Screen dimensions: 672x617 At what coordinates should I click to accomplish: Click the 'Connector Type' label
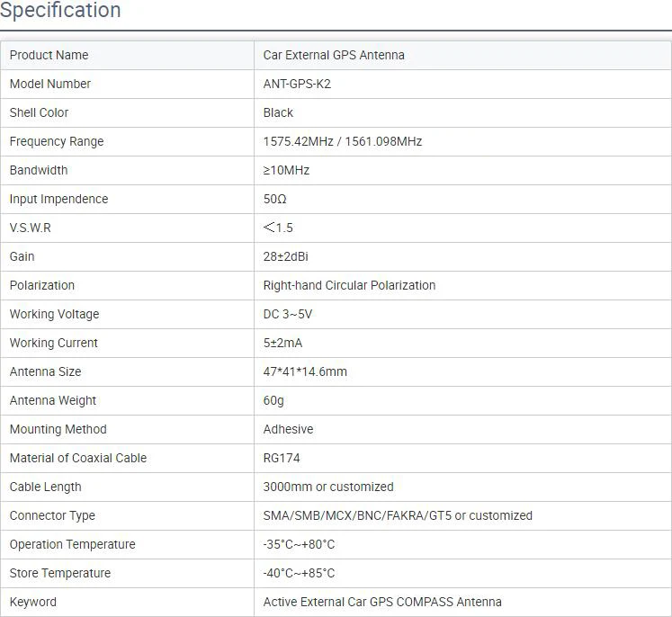52,515
